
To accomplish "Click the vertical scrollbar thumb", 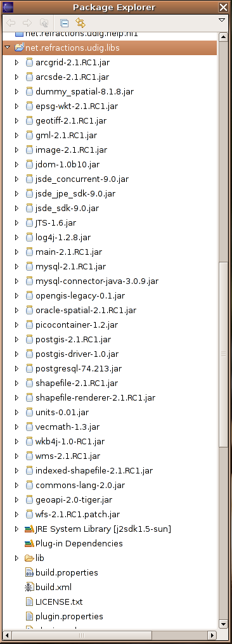I will [223, 354].
